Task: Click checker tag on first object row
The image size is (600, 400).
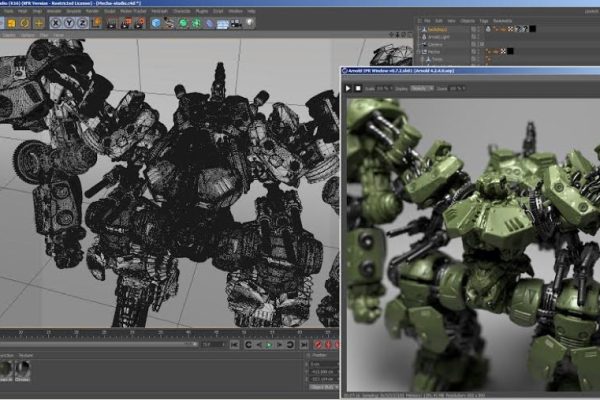Action: point(510,29)
